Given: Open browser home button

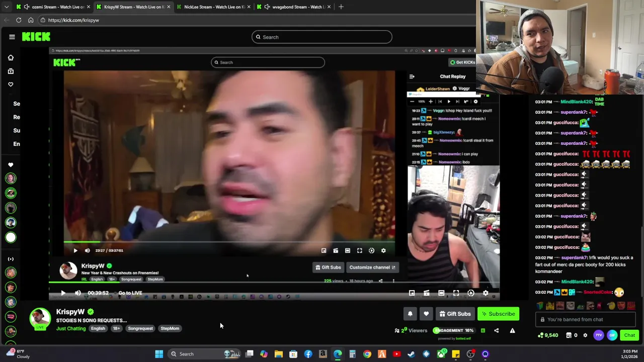Looking at the screenshot, I should 31,20.
